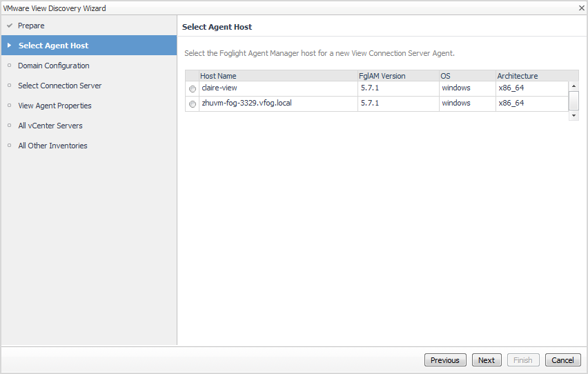Click the windows OS cell for zhuvm-fog-3329

click(x=467, y=104)
